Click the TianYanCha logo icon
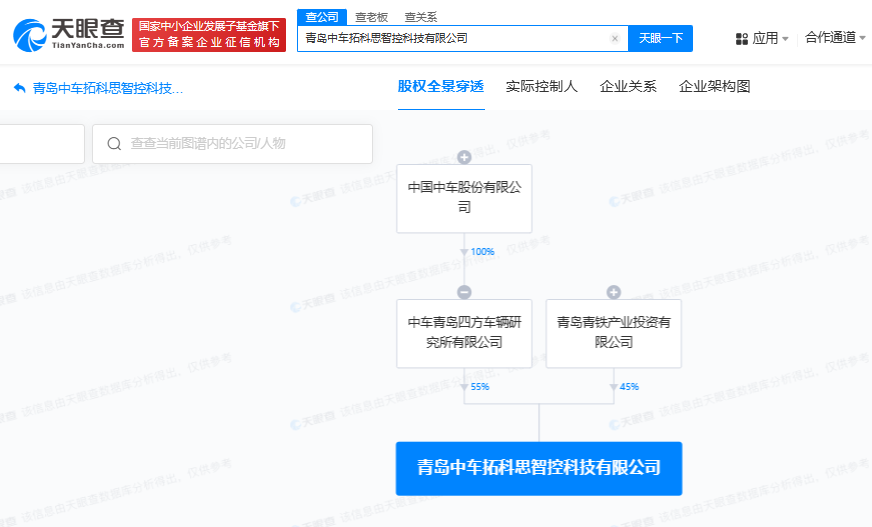The height and width of the screenshot is (527, 872). [x=30, y=36]
